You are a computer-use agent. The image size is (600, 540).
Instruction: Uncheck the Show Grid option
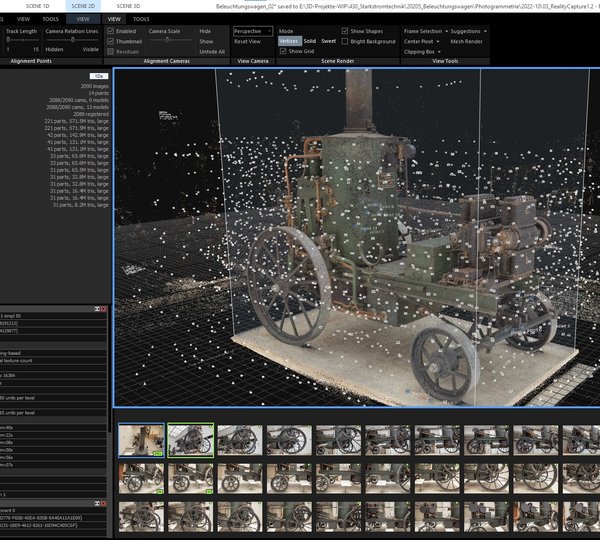tap(283, 51)
